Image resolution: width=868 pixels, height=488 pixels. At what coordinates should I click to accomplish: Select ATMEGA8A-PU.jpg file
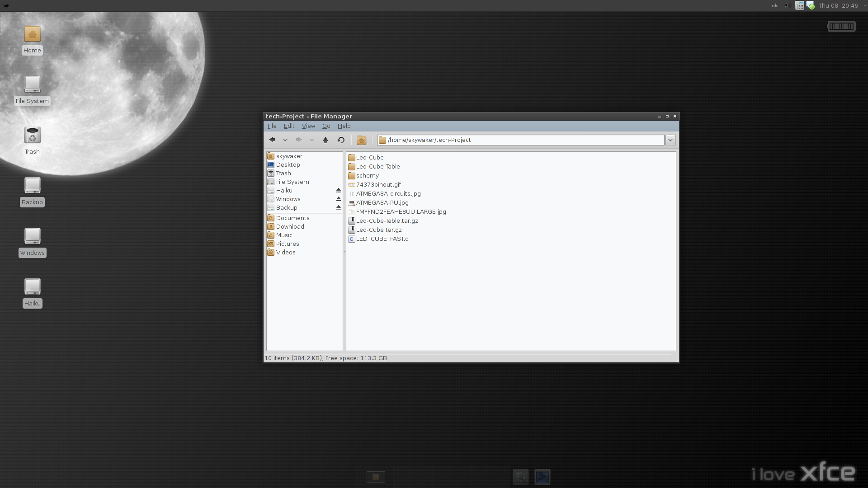click(378, 203)
